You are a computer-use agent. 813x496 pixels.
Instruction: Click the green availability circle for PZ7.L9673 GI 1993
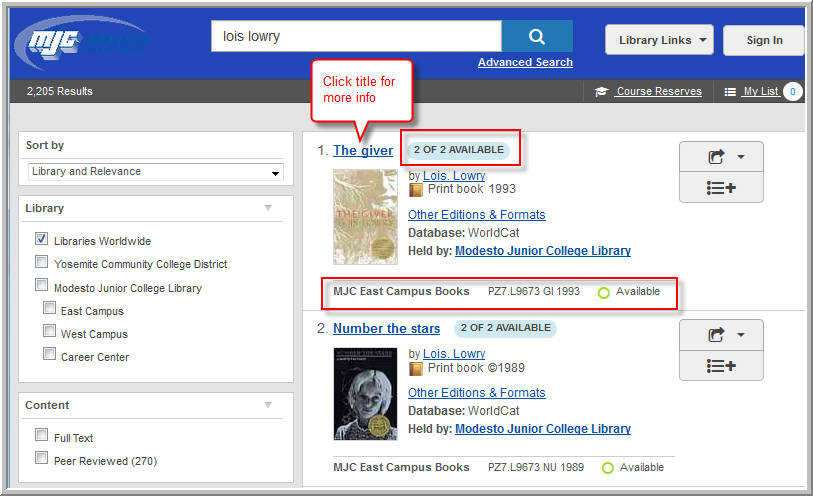604,293
